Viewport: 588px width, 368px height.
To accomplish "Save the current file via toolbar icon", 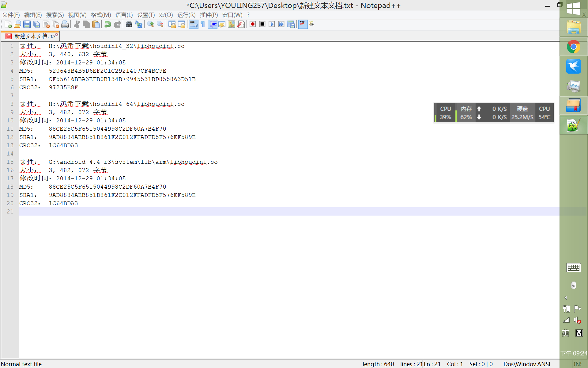I will 27,24.
